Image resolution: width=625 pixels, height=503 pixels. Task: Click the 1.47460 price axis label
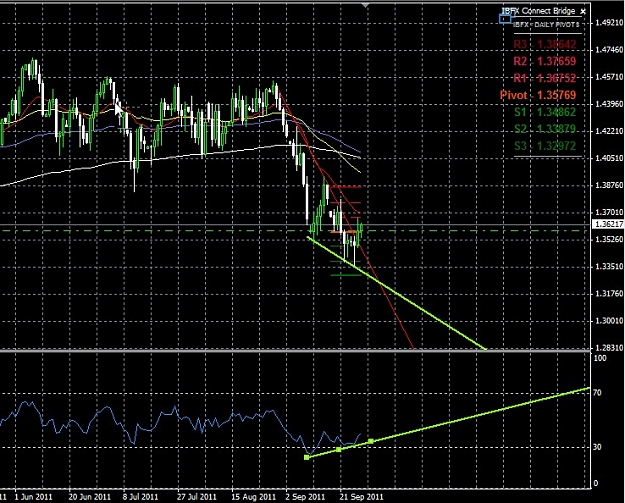(609, 50)
